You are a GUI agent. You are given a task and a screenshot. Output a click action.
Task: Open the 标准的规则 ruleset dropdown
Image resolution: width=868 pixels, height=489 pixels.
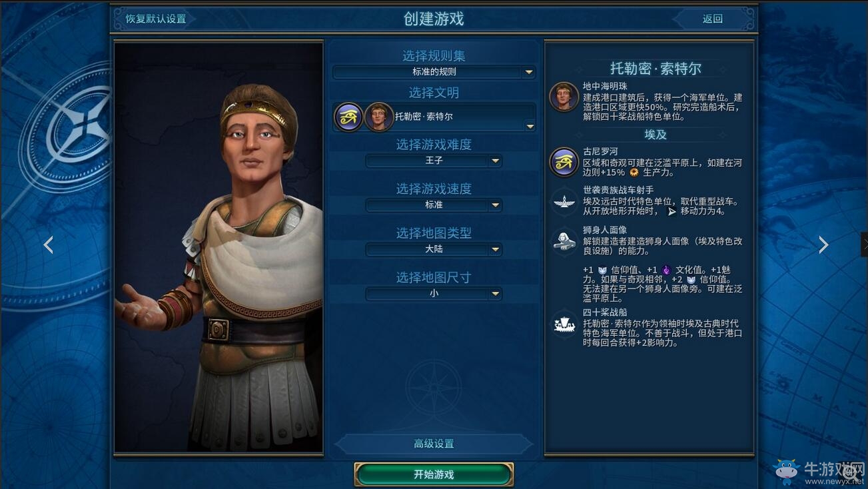(434, 72)
